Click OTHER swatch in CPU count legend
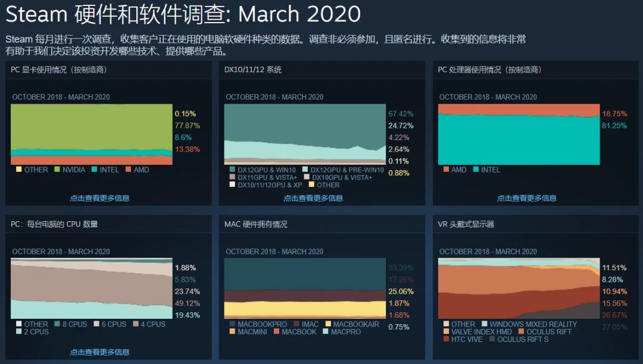 pos(19,324)
